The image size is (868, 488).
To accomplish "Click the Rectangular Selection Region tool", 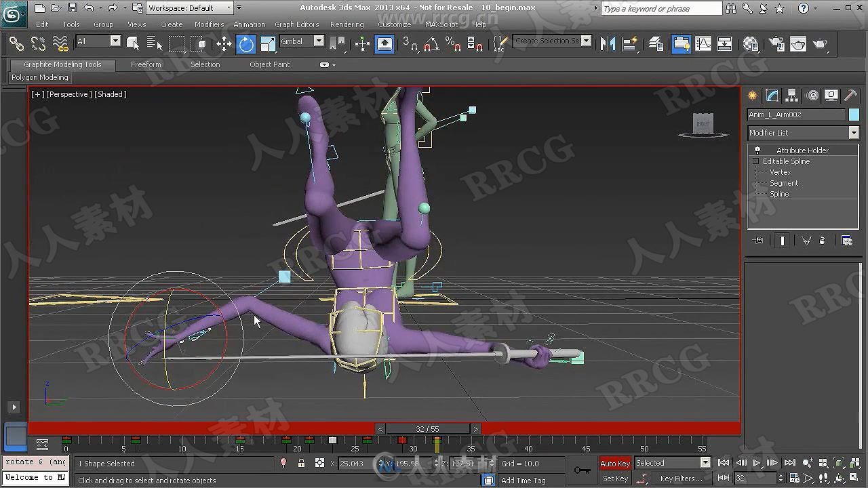I will pos(176,44).
